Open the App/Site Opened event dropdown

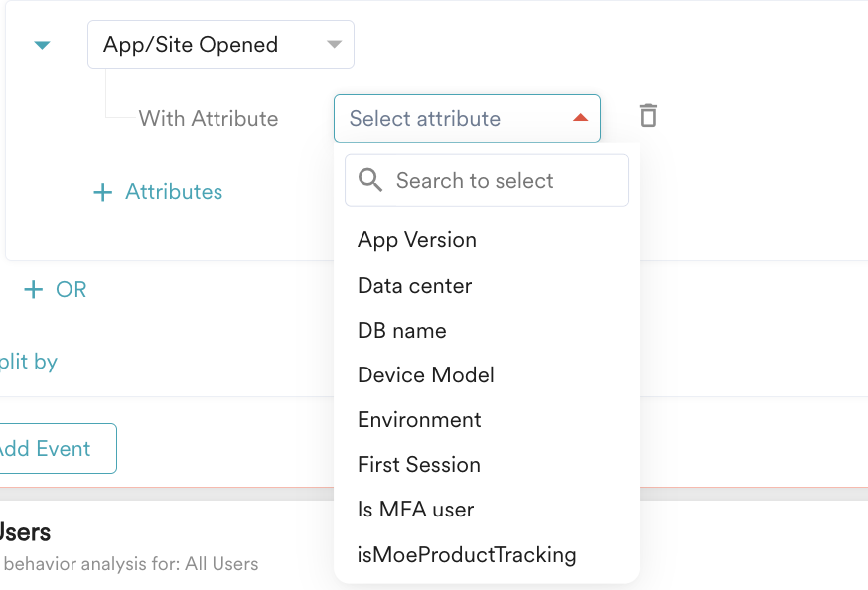pyautogui.click(x=220, y=45)
